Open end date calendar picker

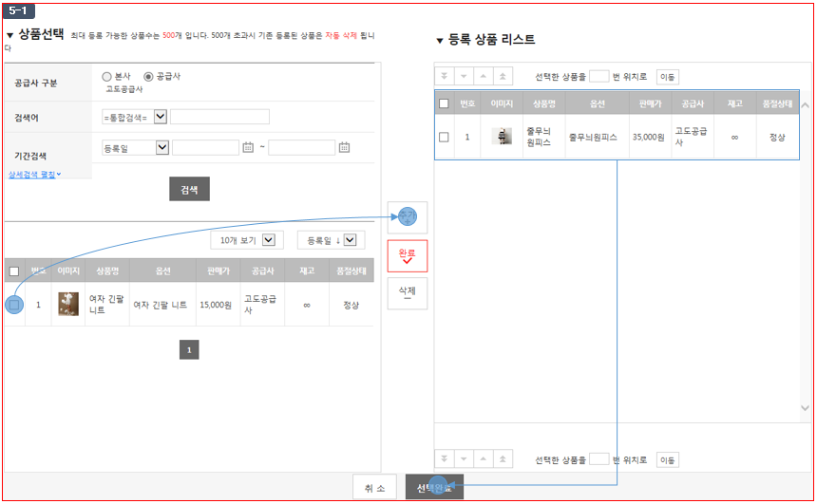click(x=344, y=147)
